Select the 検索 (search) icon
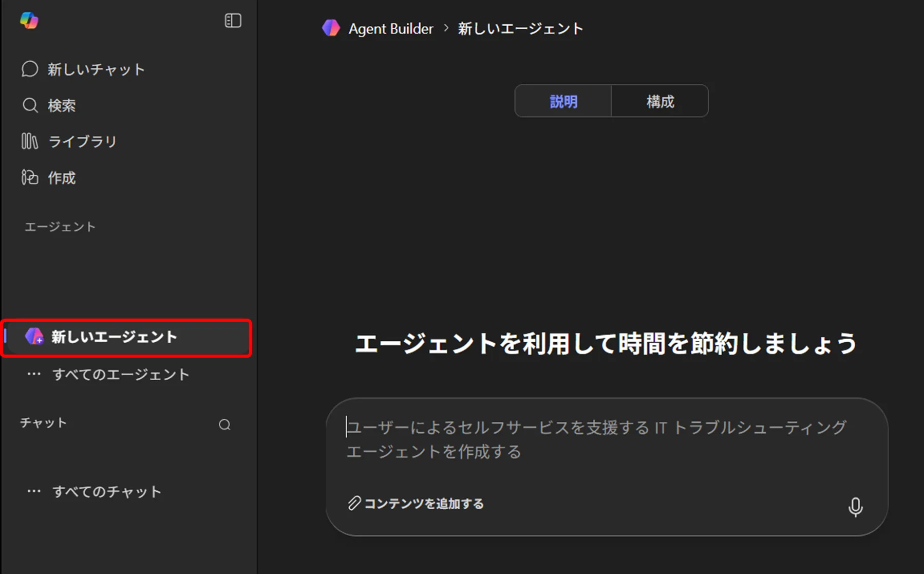 point(30,105)
